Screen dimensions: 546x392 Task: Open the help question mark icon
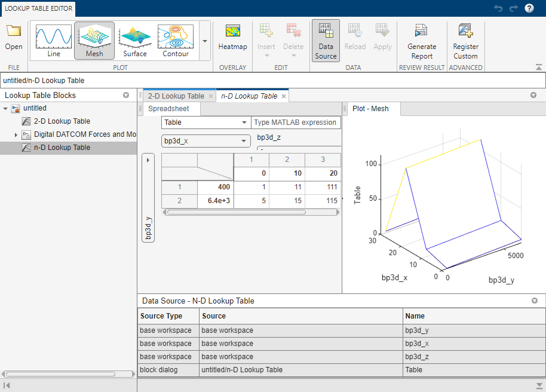point(529,8)
